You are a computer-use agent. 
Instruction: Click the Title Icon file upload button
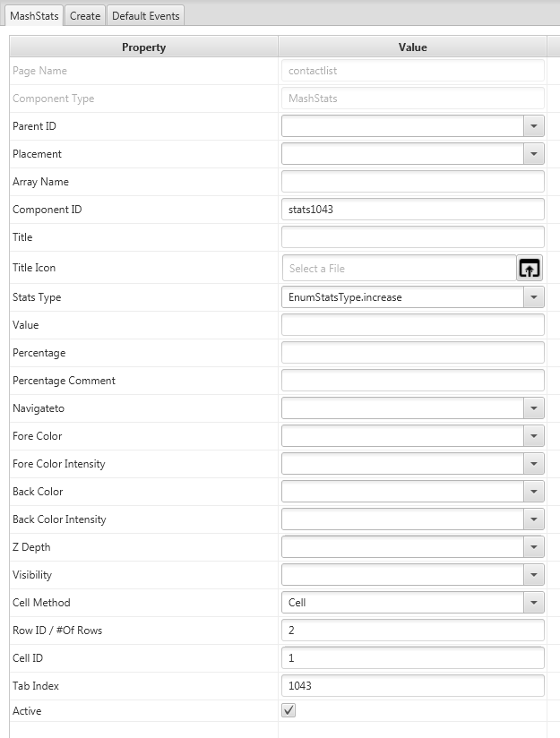tap(530, 268)
